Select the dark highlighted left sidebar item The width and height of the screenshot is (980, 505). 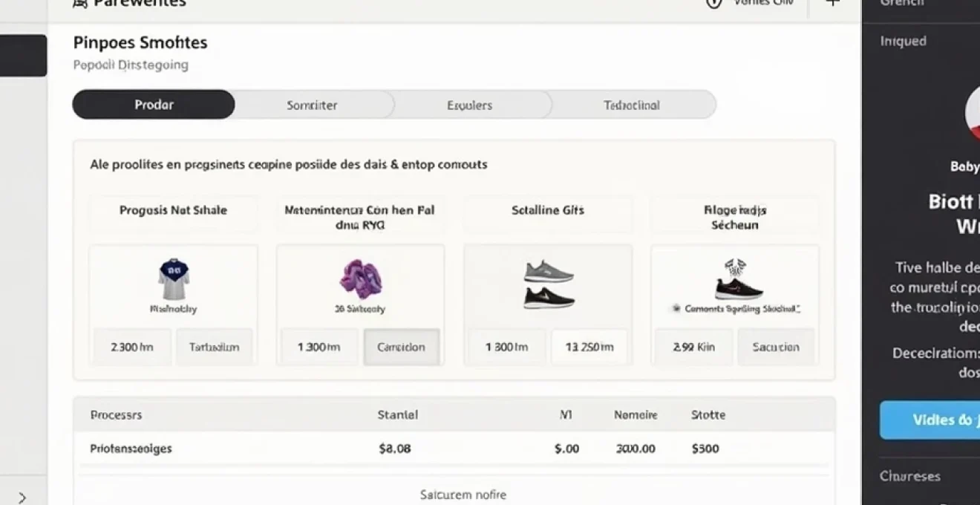[x=23, y=56]
